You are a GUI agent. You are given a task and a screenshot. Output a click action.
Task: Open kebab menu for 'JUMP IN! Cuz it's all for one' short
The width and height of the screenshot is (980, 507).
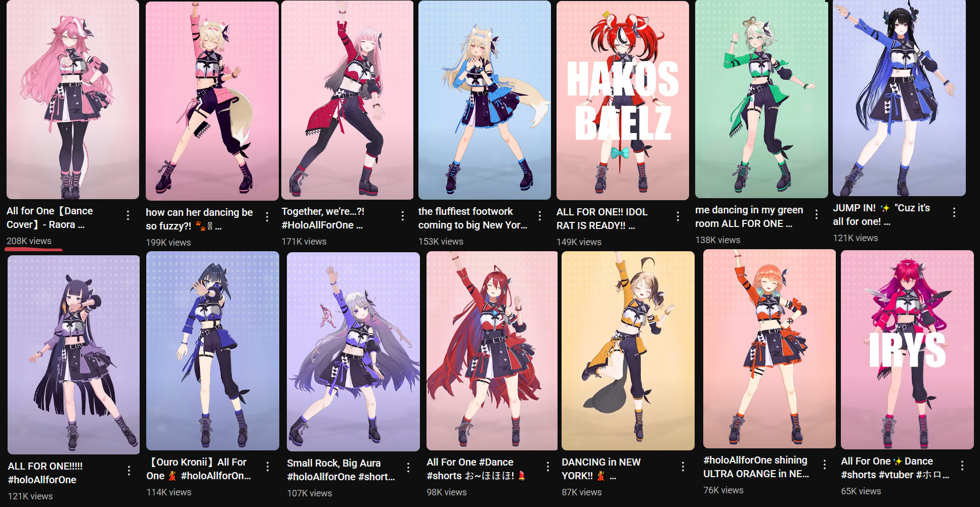[954, 213]
